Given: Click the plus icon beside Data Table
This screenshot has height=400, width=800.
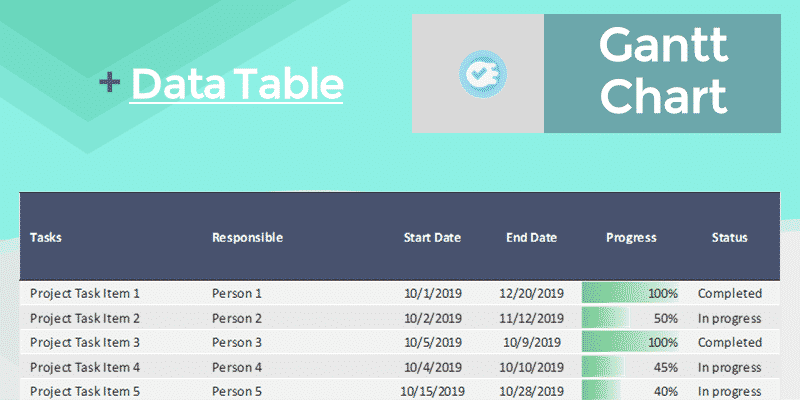Looking at the screenshot, I should (x=110, y=82).
